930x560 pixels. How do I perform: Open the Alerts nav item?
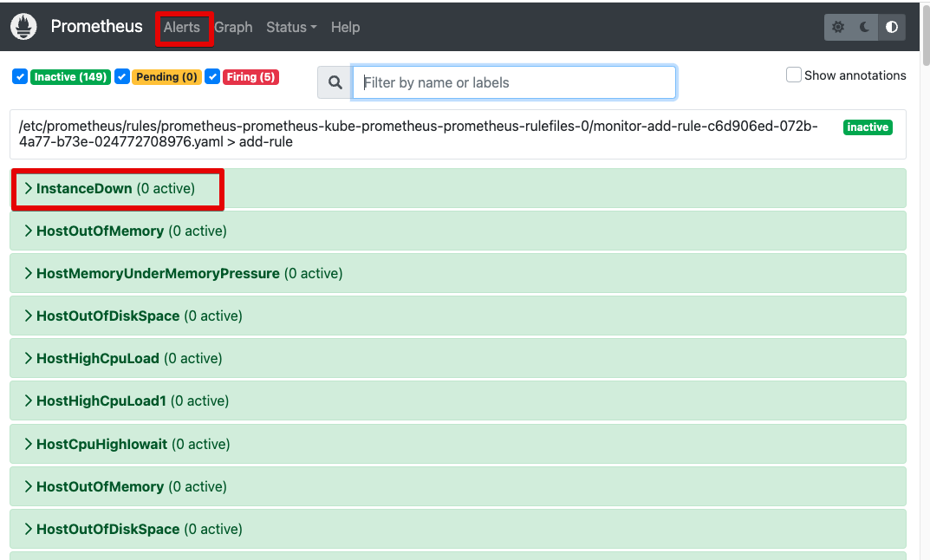click(181, 27)
